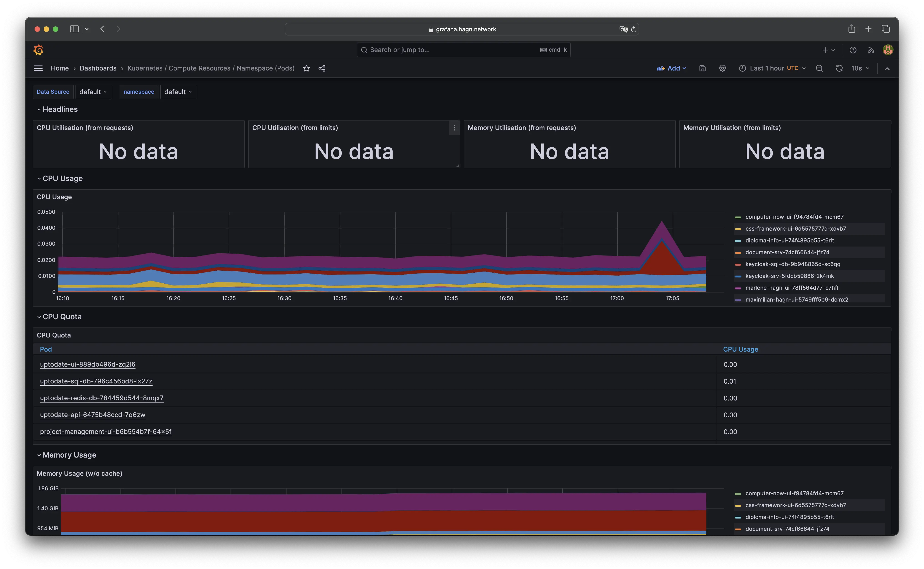Click the Grafana logo icon
The height and width of the screenshot is (569, 924).
click(38, 50)
